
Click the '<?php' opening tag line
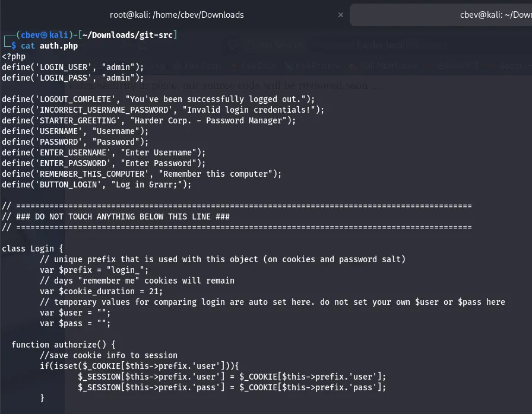coord(14,56)
